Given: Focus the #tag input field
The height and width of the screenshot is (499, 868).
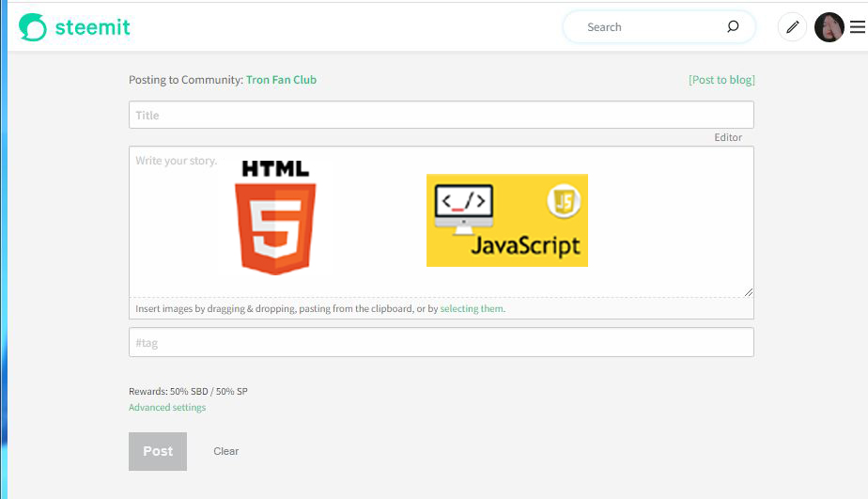Looking at the screenshot, I should click(442, 342).
